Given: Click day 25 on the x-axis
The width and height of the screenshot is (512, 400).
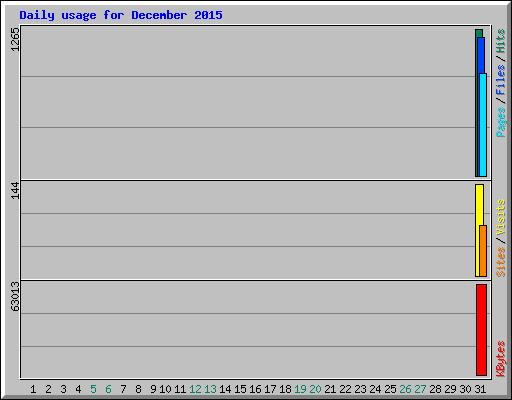Looking at the screenshot, I should 390,389.
